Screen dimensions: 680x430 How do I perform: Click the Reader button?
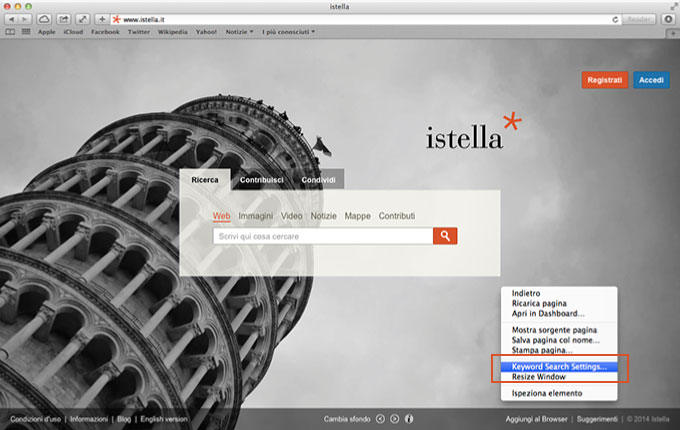coord(638,20)
